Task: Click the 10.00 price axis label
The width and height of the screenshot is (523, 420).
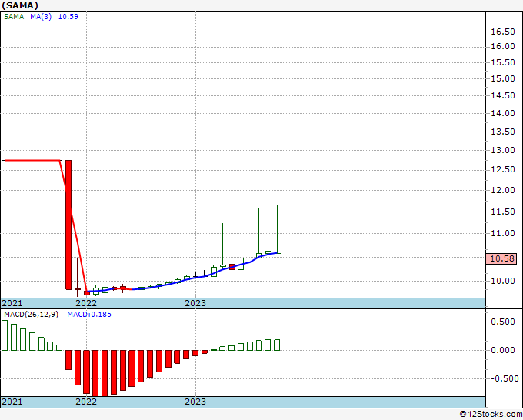Action: point(503,281)
